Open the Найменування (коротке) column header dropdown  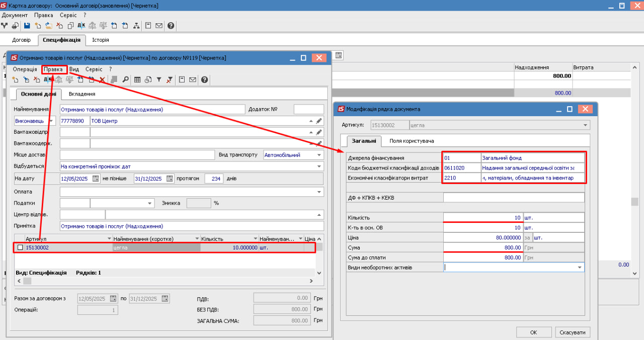tap(196, 238)
